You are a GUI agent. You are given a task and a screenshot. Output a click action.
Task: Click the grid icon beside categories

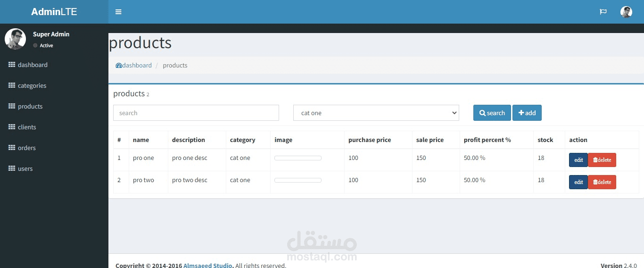(12, 85)
